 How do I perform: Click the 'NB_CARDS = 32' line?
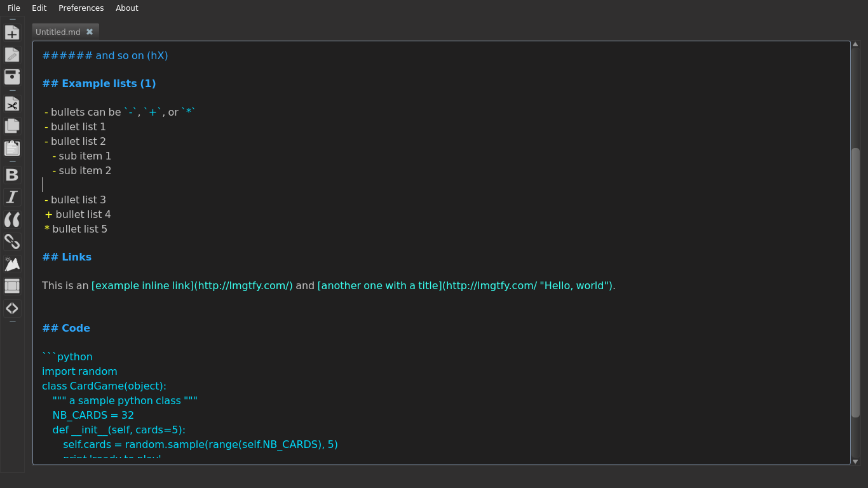pyautogui.click(x=93, y=415)
